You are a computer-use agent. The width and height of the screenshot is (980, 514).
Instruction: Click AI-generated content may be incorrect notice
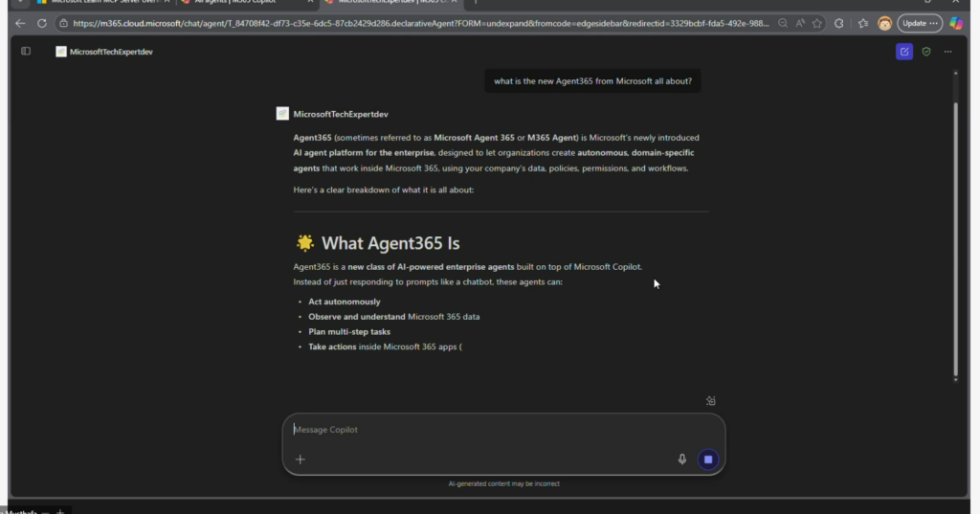(503, 483)
